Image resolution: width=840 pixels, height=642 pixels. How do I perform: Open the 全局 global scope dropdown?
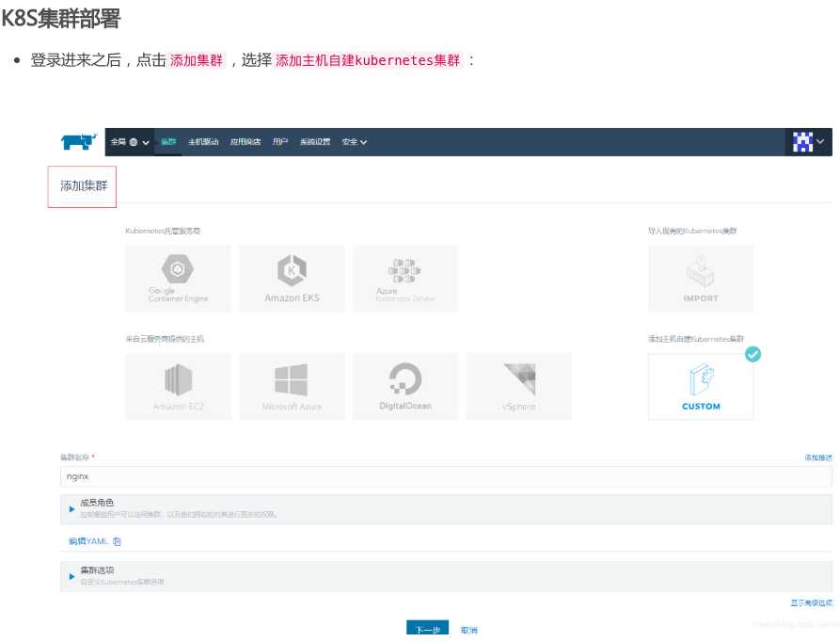pos(130,142)
